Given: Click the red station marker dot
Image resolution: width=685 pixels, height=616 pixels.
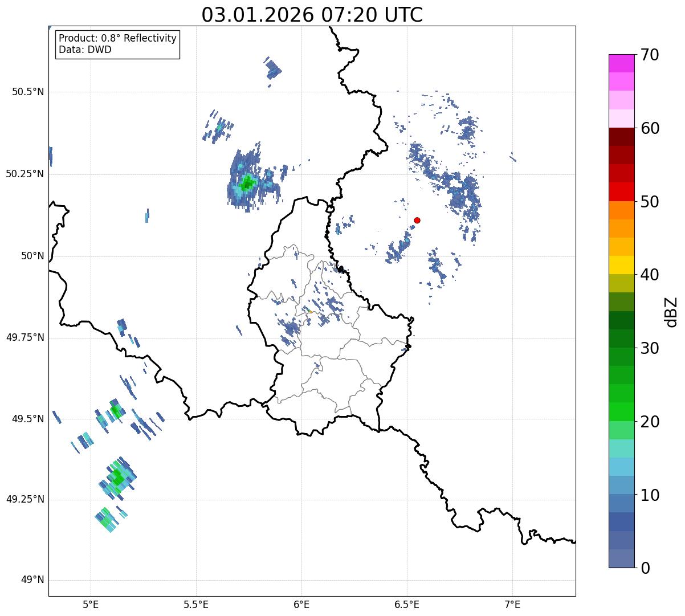Looking at the screenshot, I should pyautogui.click(x=417, y=220).
